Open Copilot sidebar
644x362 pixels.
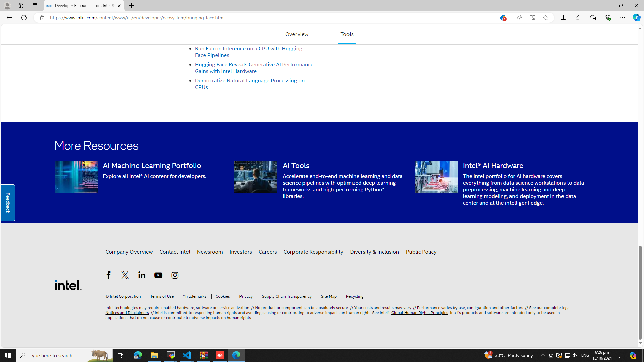click(636, 18)
